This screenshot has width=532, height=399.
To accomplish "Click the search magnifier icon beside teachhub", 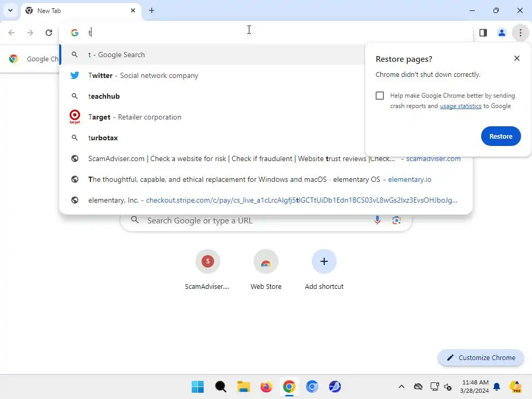I will point(75,96).
